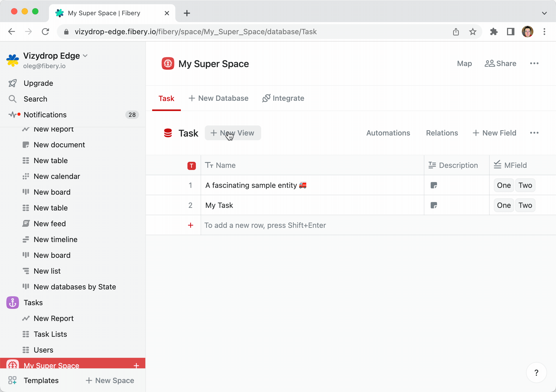Open Task database three-dots menu
This screenshot has width=556, height=392.
pos(534,133)
